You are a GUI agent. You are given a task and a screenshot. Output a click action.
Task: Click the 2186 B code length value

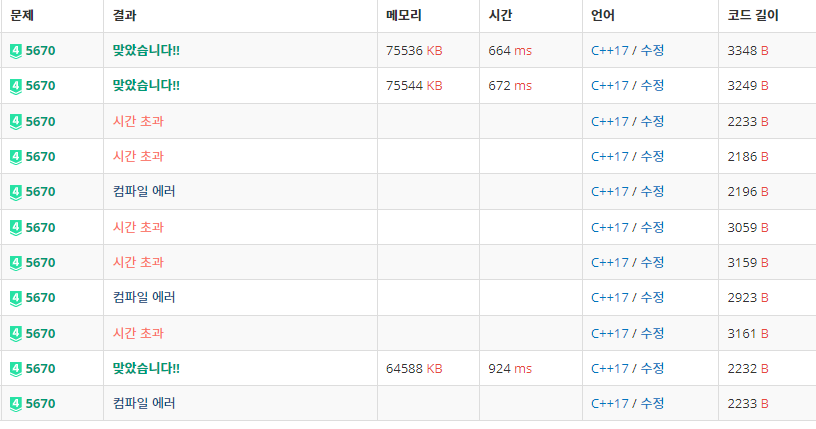tap(748, 157)
